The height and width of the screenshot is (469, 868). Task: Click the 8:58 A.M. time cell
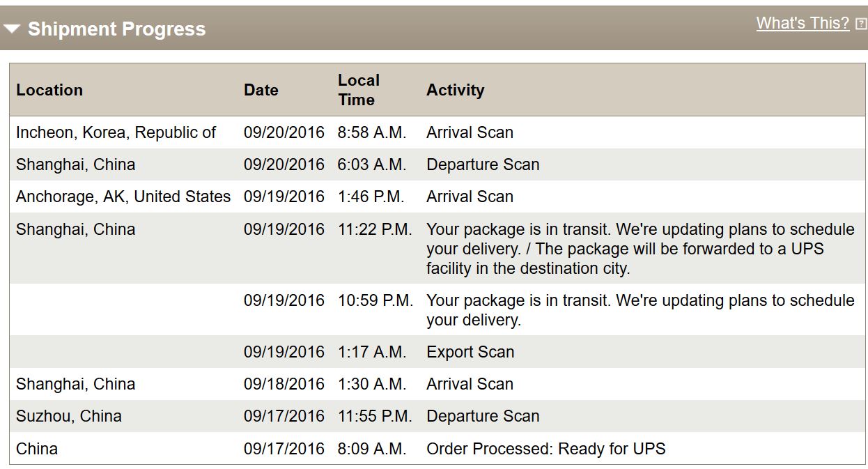[x=372, y=132]
